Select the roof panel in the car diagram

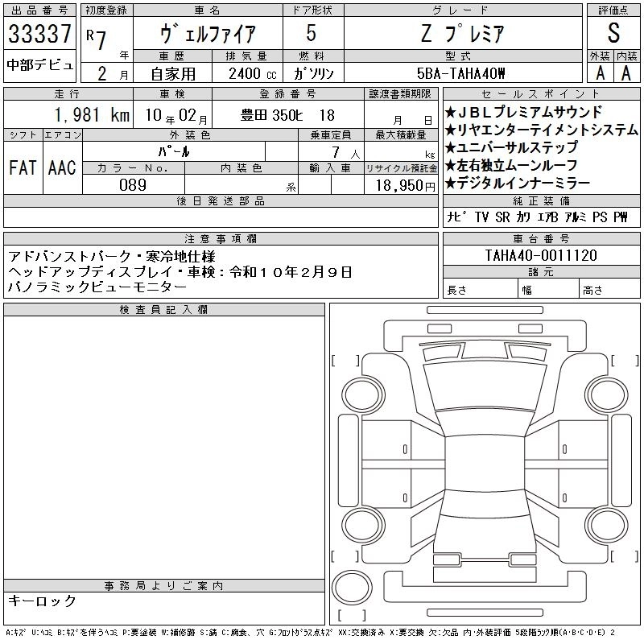485,462
